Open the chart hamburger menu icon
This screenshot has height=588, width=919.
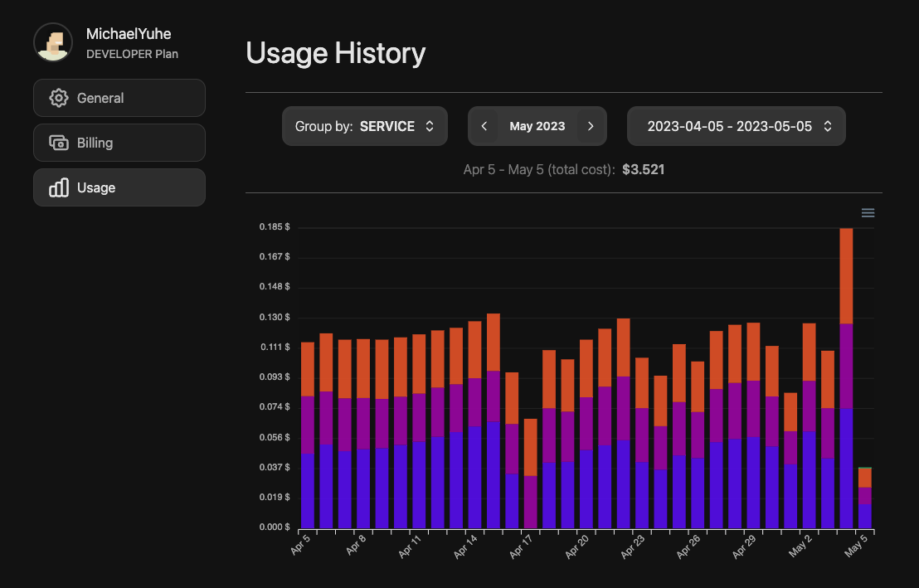868,213
